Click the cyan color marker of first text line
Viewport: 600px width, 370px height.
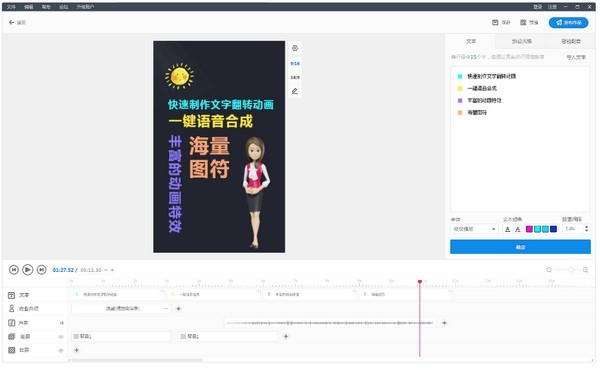[460, 76]
